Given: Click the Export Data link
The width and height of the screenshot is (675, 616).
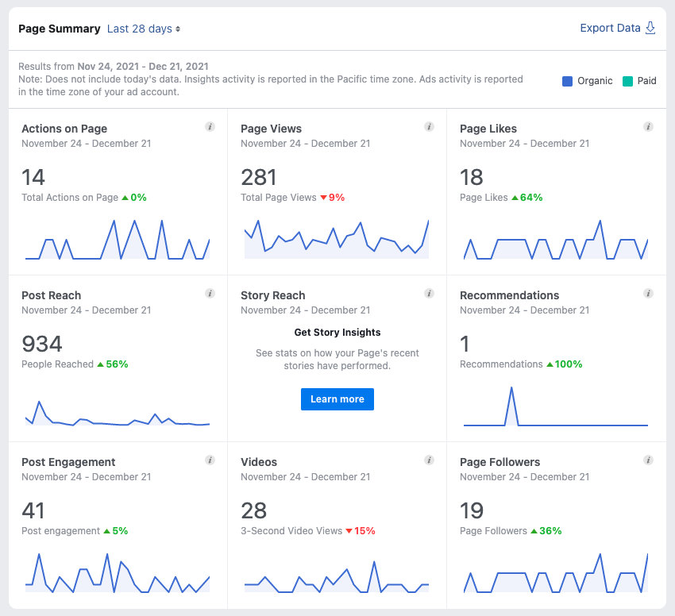Looking at the screenshot, I should (x=610, y=29).
